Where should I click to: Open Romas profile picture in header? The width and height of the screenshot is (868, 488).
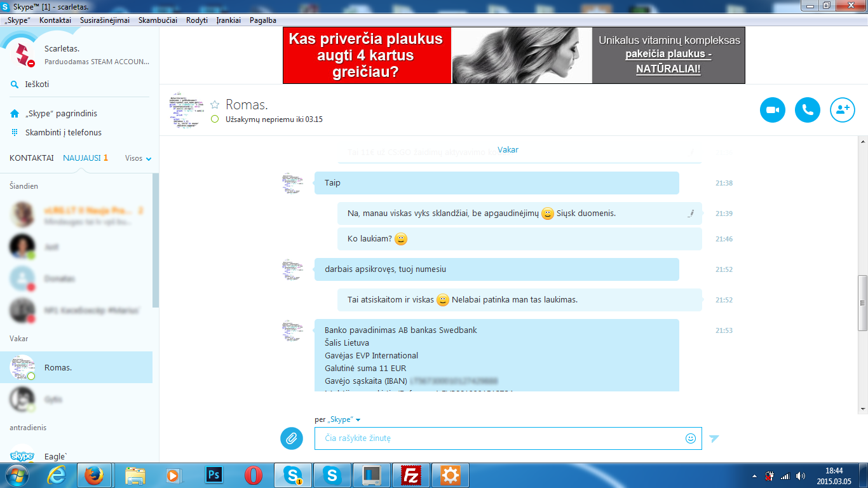click(x=186, y=111)
